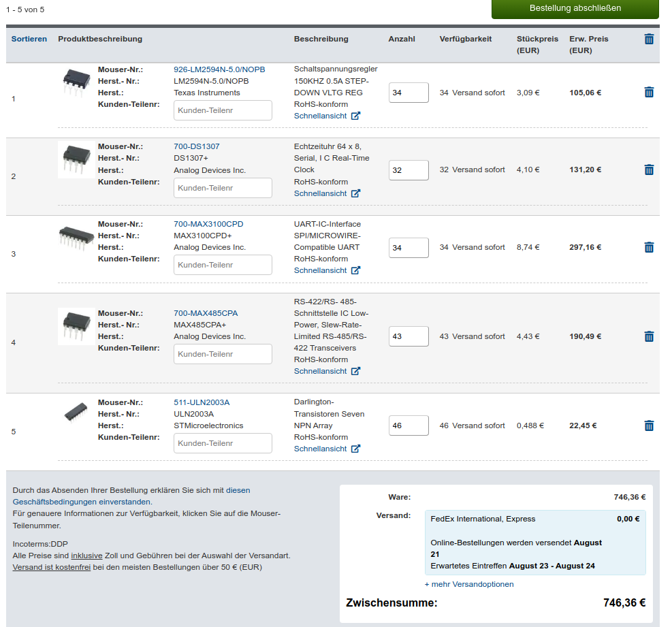
Task: Open Schnellansicht popup icon for DS1307
Action: tap(355, 193)
